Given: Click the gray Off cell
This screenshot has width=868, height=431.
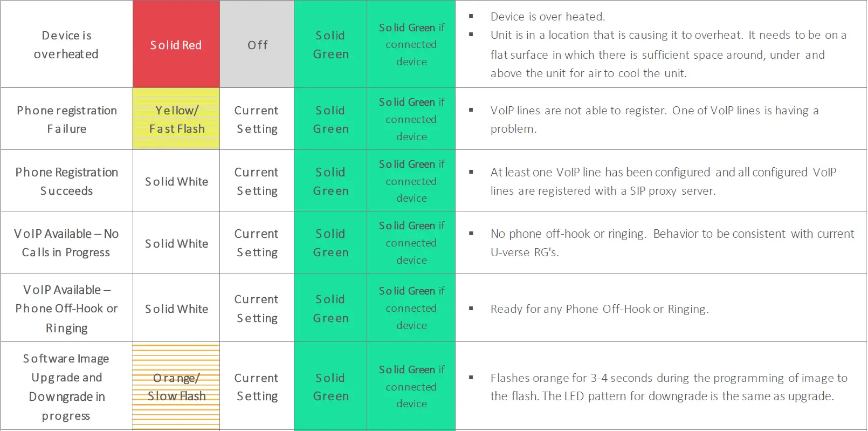Looking at the screenshot, I should pyautogui.click(x=257, y=45).
